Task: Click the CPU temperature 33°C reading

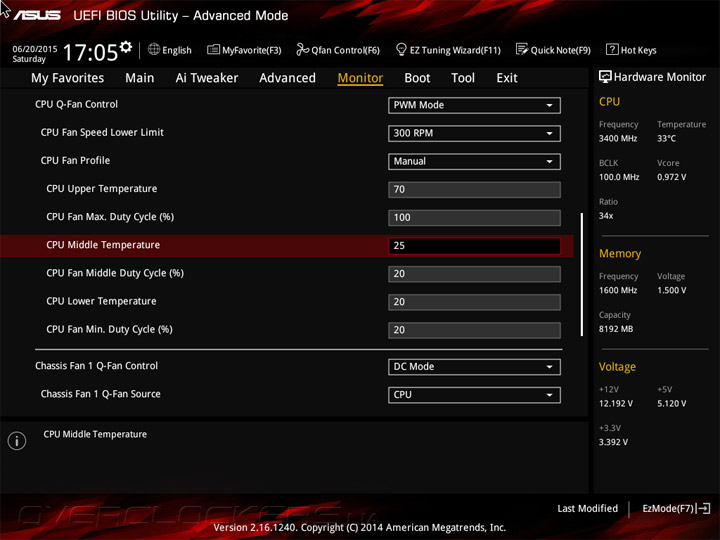Action: [666, 138]
